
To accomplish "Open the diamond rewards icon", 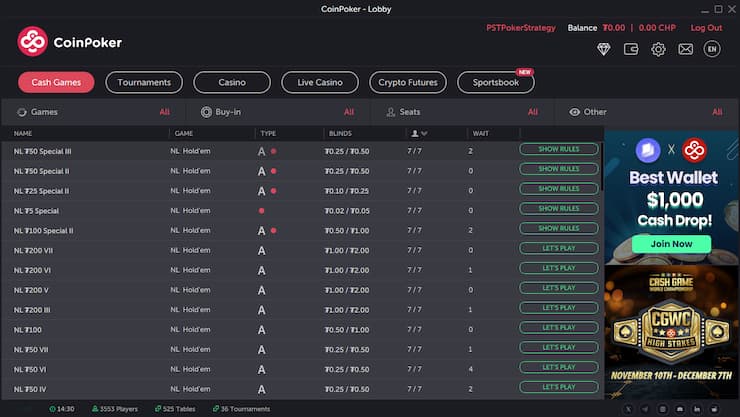I will [x=604, y=49].
